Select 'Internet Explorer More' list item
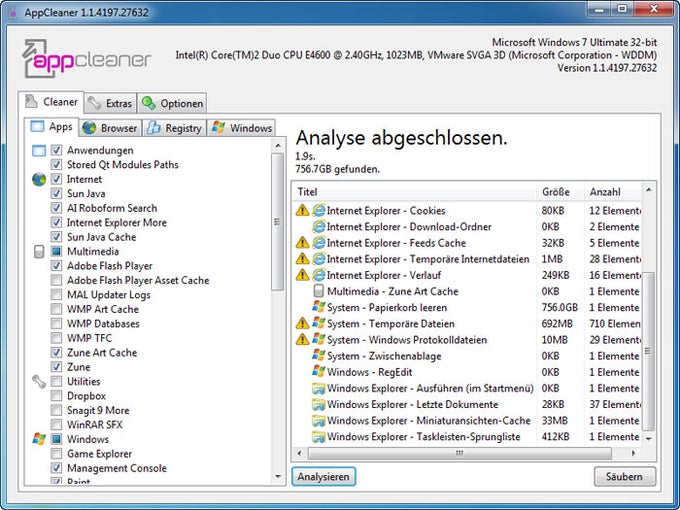The width and height of the screenshot is (680, 510). click(x=117, y=222)
